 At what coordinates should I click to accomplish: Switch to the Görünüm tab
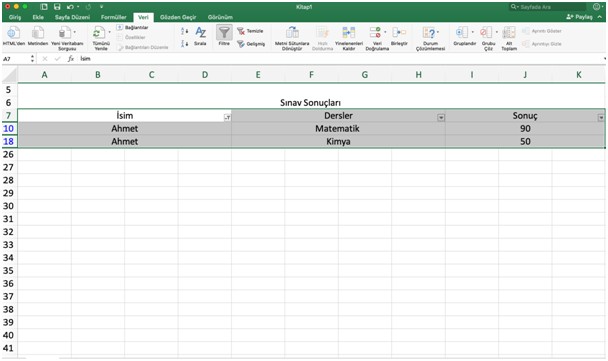(220, 17)
